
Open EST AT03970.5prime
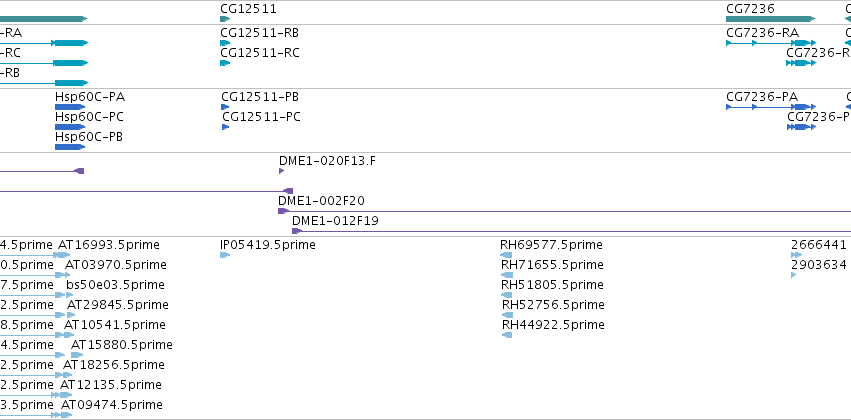[x=116, y=265]
